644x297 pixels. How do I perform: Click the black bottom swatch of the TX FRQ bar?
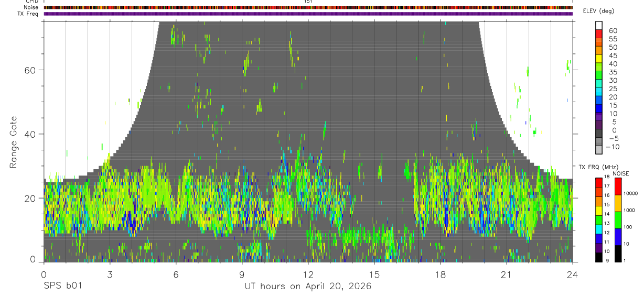click(599, 257)
